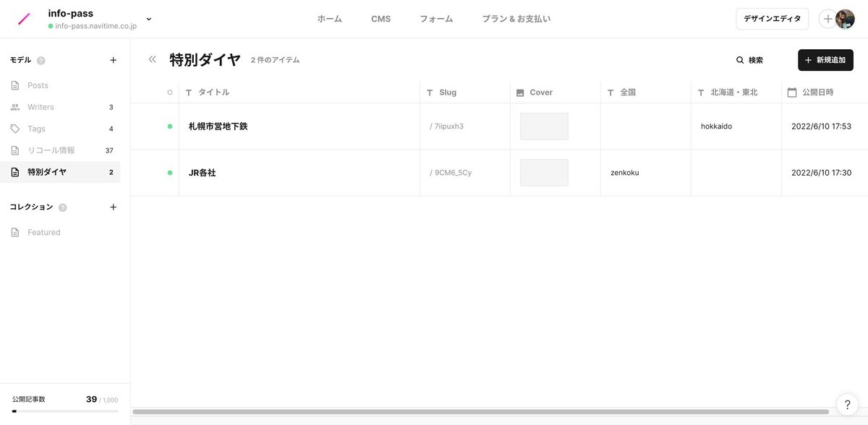Click cover thumbnail of 札幌市営地下鉄 row
Screen dimensions: 868x425
pyautogui.click(x=544, y=126)
